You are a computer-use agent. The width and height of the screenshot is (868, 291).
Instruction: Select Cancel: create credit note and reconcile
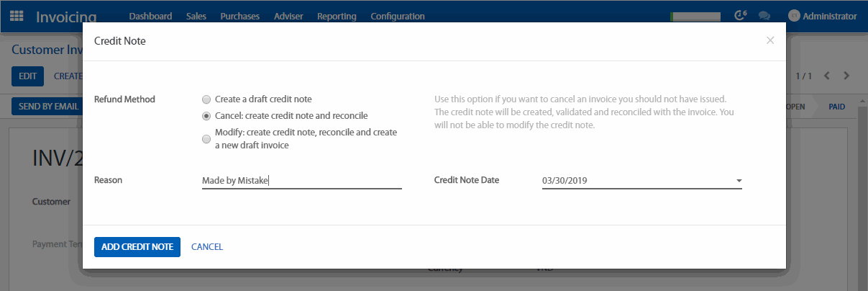coord(207,115)
